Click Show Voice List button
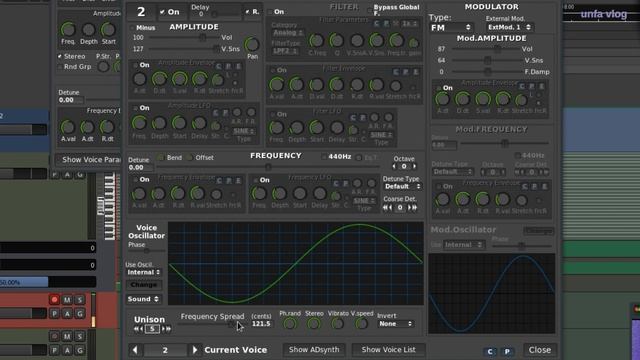Screen dimensions: 640x360 (388, 350)
